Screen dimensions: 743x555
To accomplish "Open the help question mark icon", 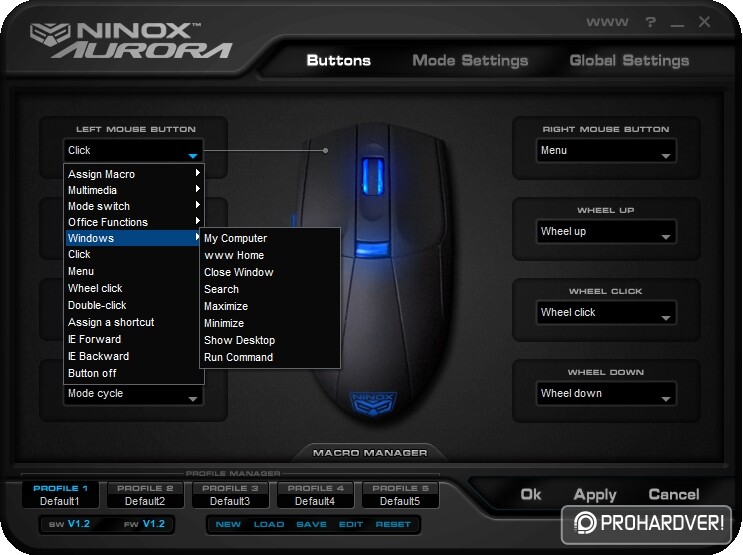I will click(651, 22).
